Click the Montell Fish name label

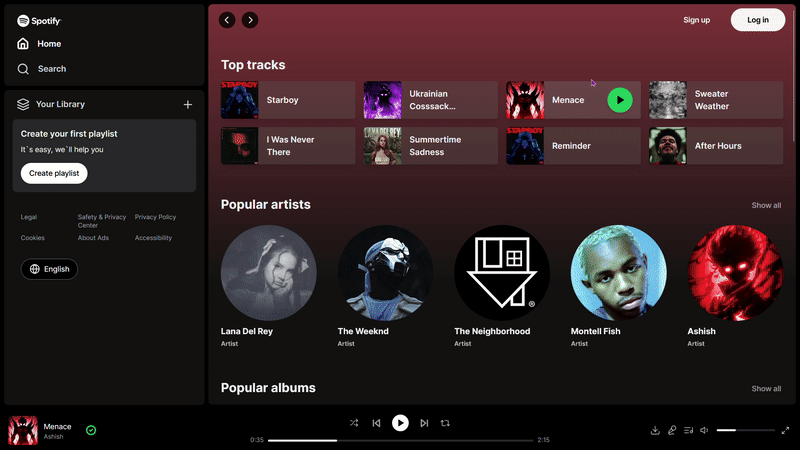pyautogui.click(x=595, y=331)
